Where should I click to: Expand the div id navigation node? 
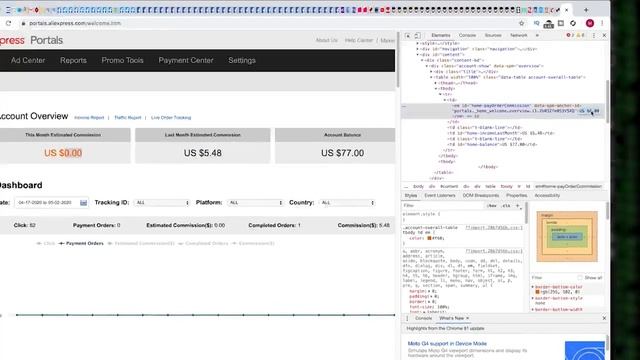418,49
